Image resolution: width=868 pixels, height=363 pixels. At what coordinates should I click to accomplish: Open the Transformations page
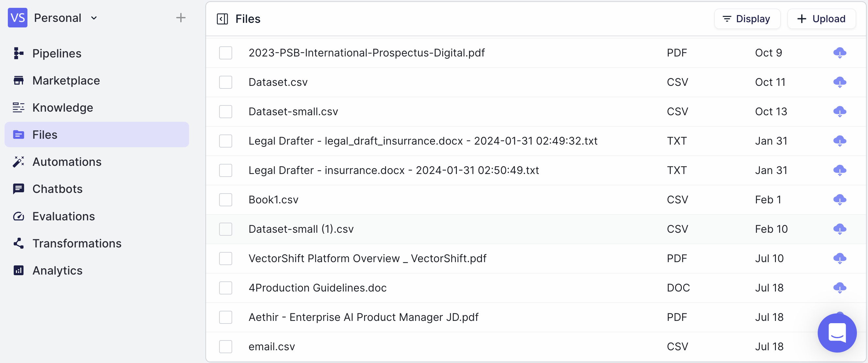97,243
